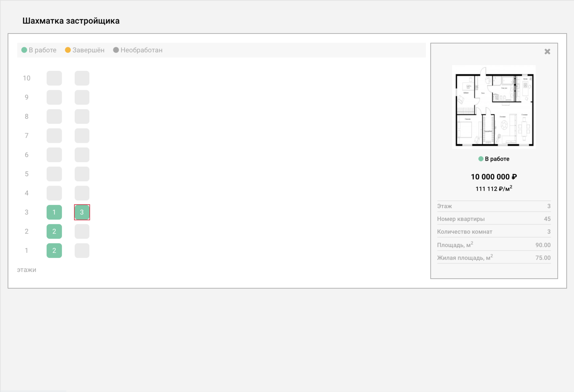Click the gray 'Необработан' legend dot
The width and height of the screenshot is (574, 392).
tap(116, 50)
